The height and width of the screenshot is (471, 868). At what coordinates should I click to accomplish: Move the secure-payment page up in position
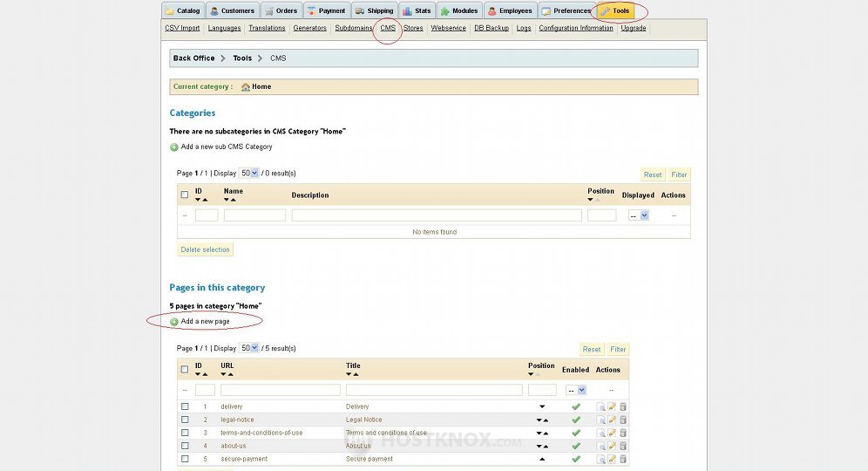(542, 459)
